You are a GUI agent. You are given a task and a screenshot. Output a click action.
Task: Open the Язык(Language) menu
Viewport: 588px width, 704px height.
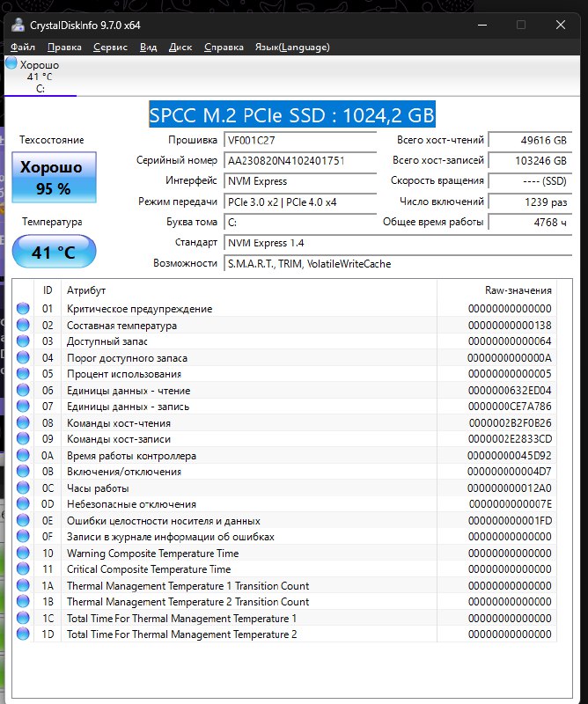pos(292,47)
